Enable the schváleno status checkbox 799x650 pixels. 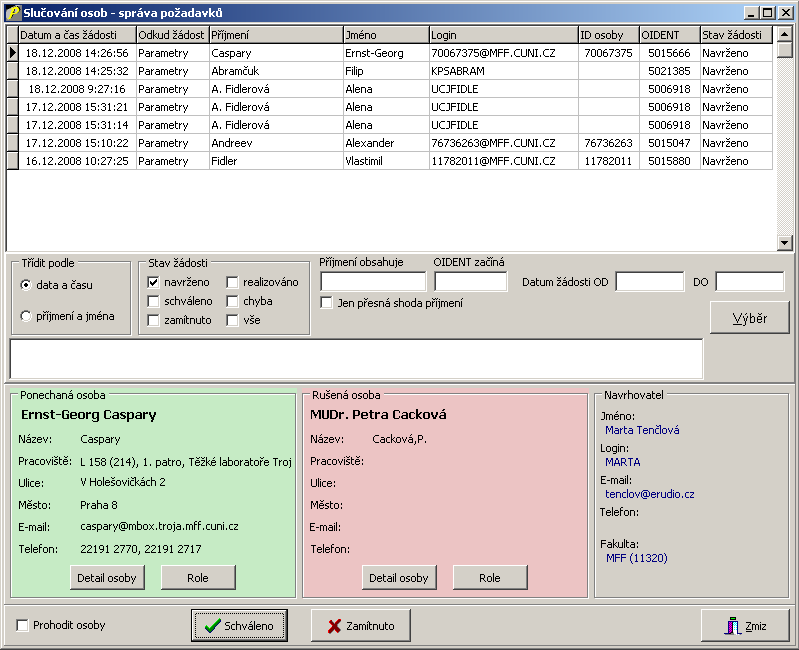click(154, 301)
